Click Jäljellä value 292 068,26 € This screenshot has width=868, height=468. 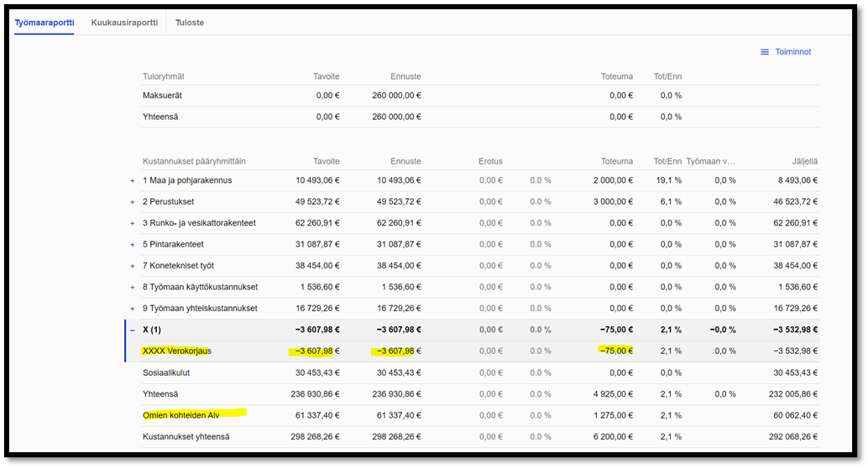793,436
